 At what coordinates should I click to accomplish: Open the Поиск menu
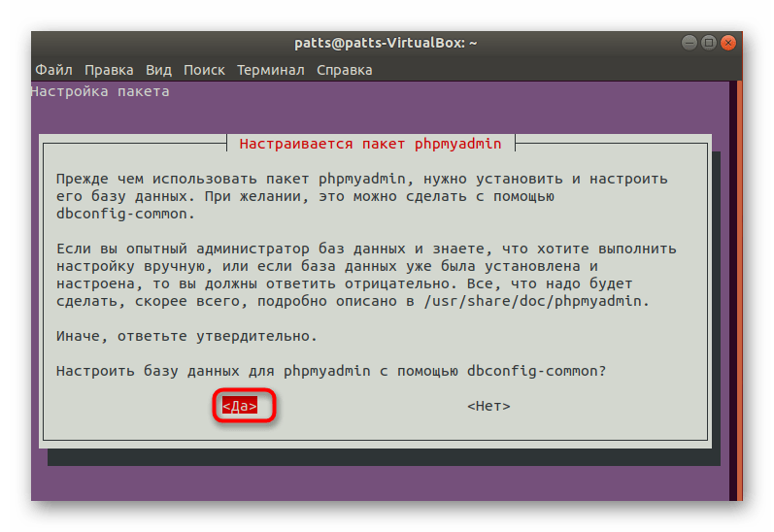204,70
